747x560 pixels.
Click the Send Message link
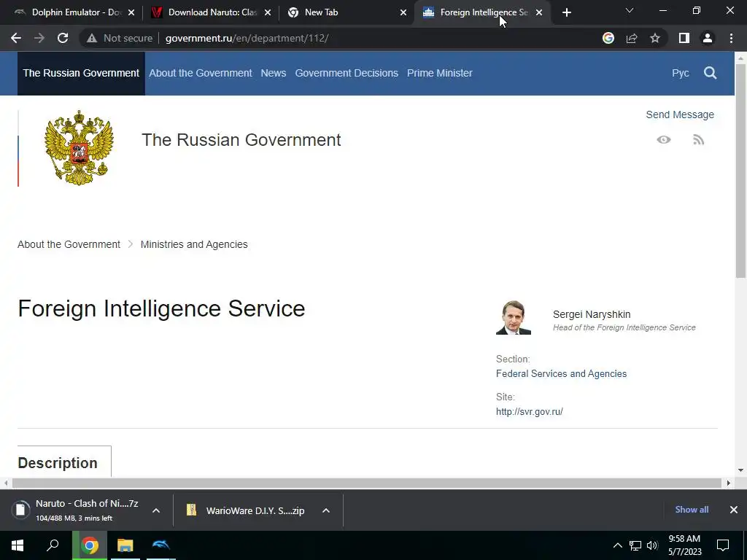(680, 114)
